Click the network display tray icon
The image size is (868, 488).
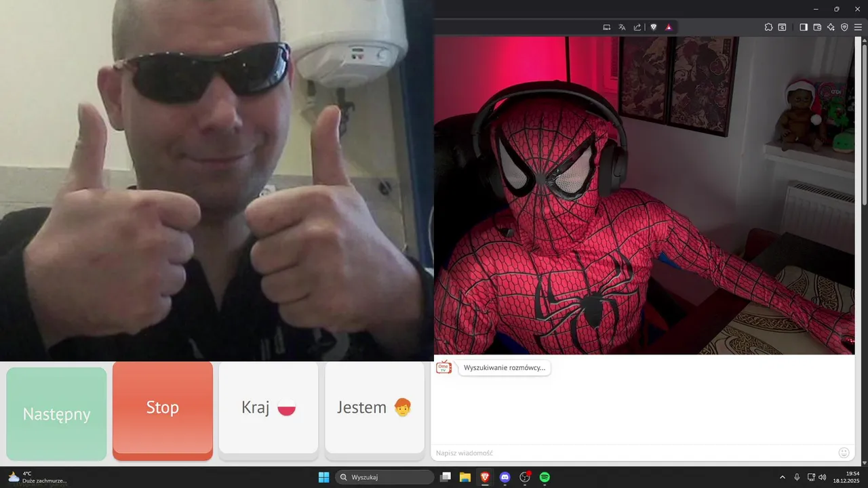pyautogui.click(x=812, y=477)
